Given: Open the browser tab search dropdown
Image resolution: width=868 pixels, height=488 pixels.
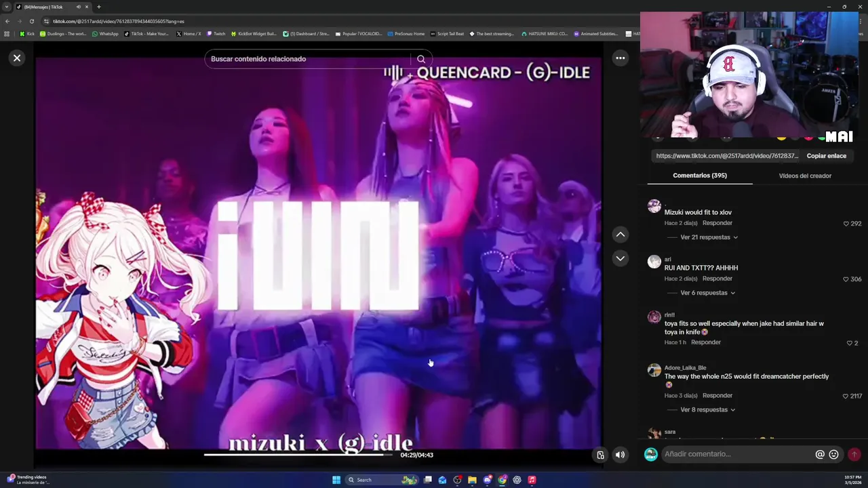Looking at the screenshot, I should coord(7,7).
